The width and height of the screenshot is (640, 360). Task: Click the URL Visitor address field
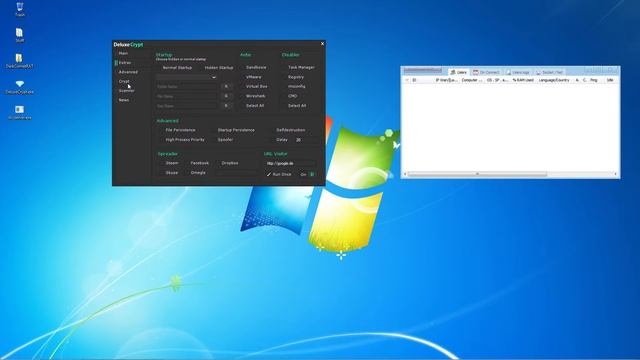(290, 163)
